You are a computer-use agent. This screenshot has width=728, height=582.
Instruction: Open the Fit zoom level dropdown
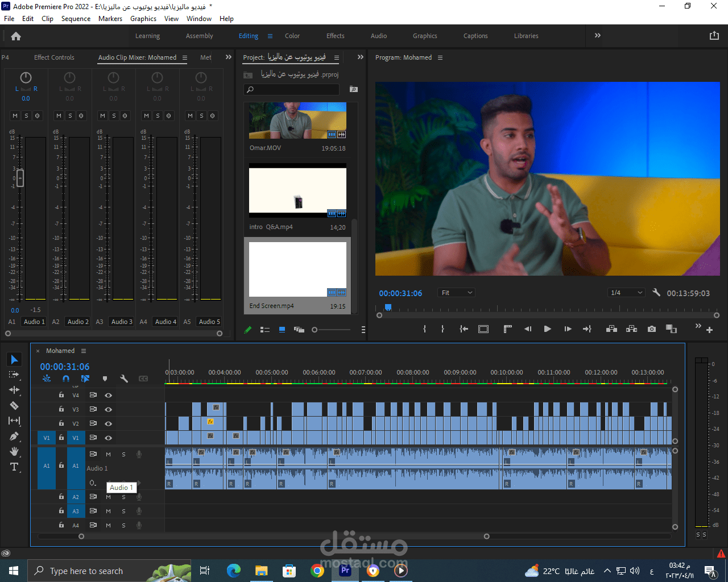pos(457,293)
